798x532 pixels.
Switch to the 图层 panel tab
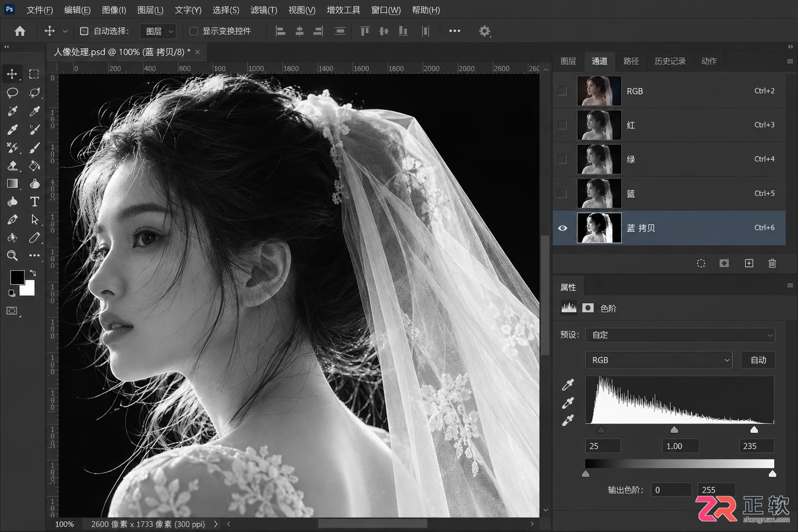click(568, 61)
